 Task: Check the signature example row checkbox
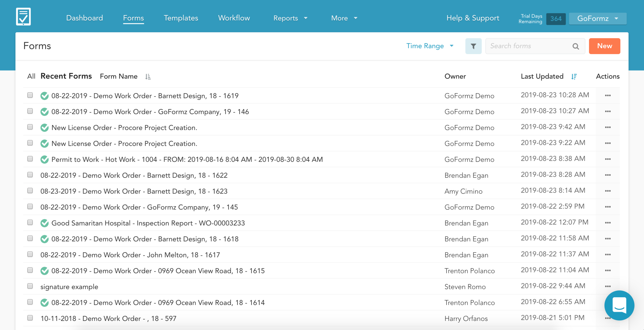[x=30, y=286]
